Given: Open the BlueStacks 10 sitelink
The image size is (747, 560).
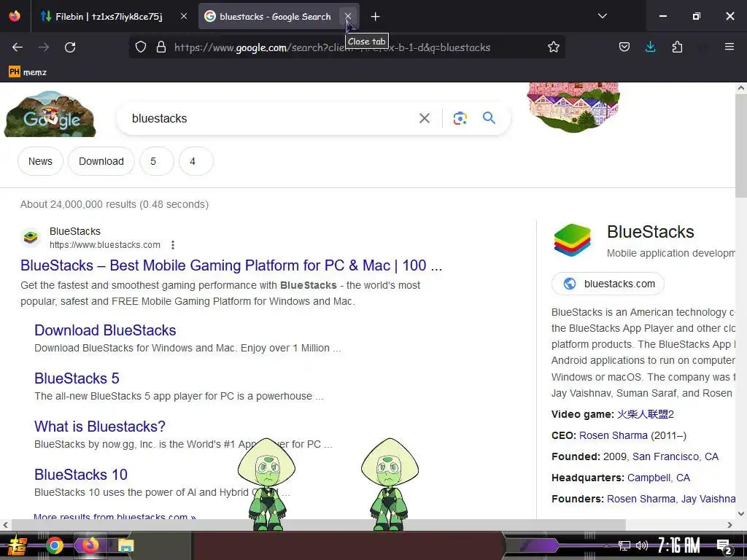Looking at the screenshot, I should click(x=81, y=474).
